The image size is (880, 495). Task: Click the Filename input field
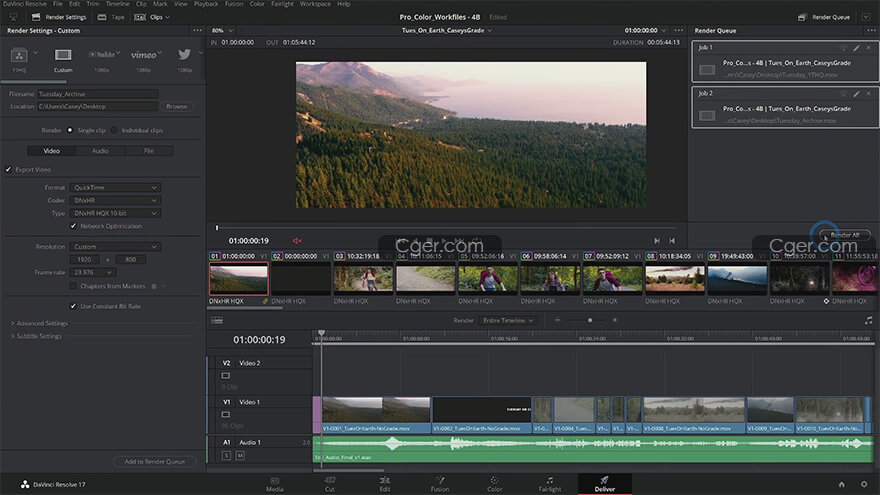tap(97, 94)
